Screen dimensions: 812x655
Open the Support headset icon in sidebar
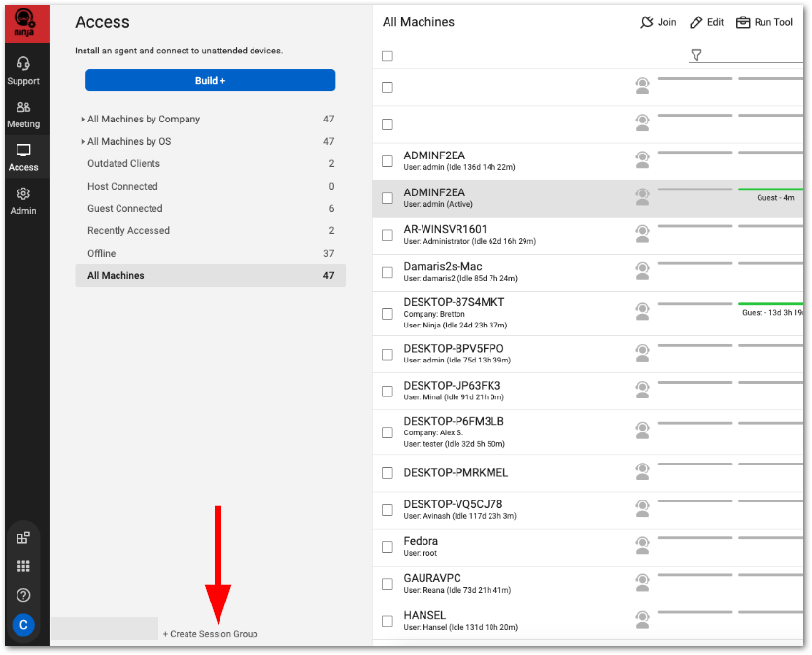[x=23, y=64]
